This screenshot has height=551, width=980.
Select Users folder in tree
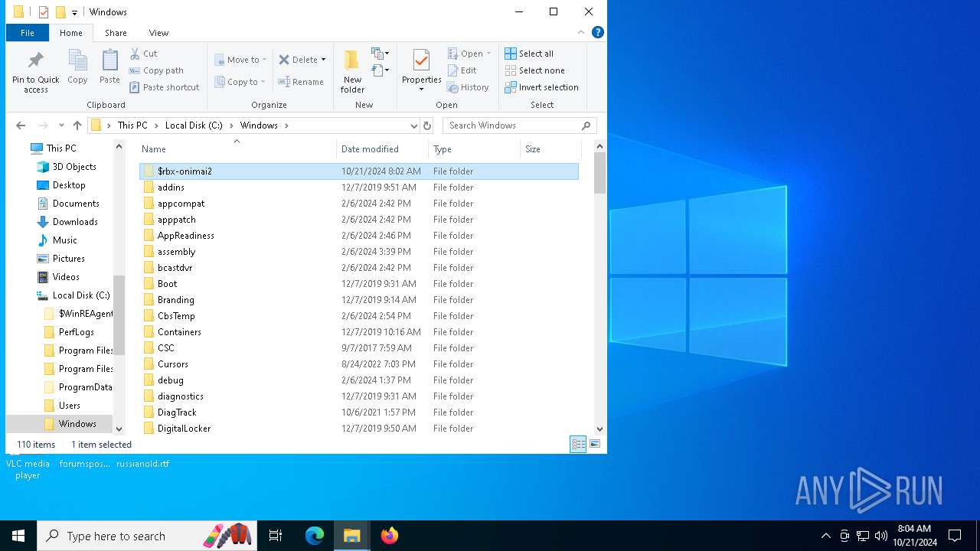(x=70, y=406)
